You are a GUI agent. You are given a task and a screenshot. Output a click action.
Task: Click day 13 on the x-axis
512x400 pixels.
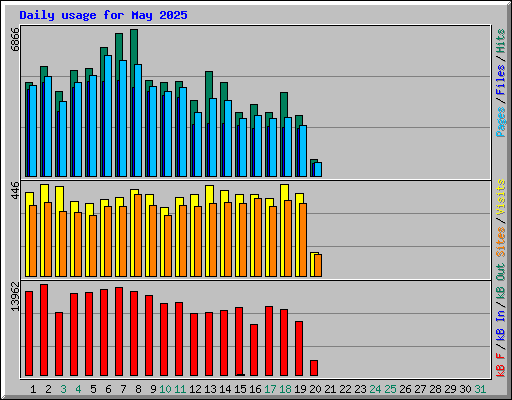click(x=210, y=389)
